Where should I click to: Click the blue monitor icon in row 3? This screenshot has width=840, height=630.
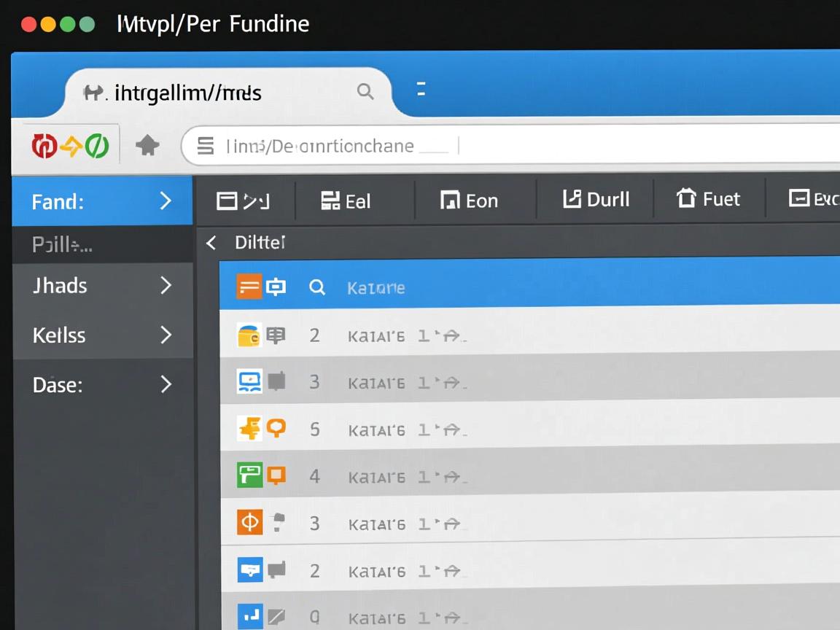click(x=249, y=381)
